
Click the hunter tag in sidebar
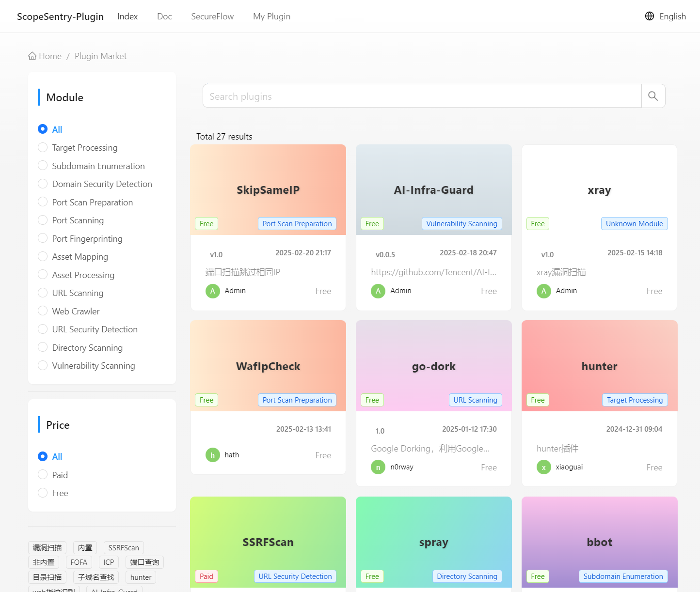(x=141, y=577)
